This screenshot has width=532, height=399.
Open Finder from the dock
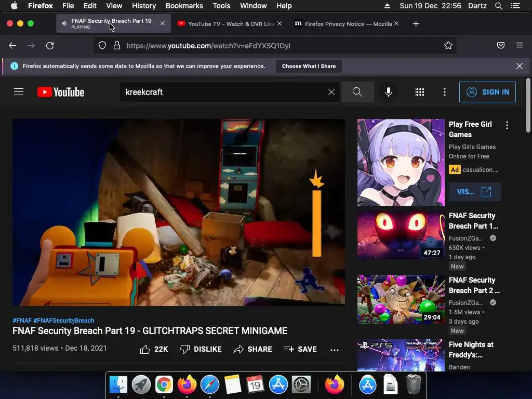point(118,385)
